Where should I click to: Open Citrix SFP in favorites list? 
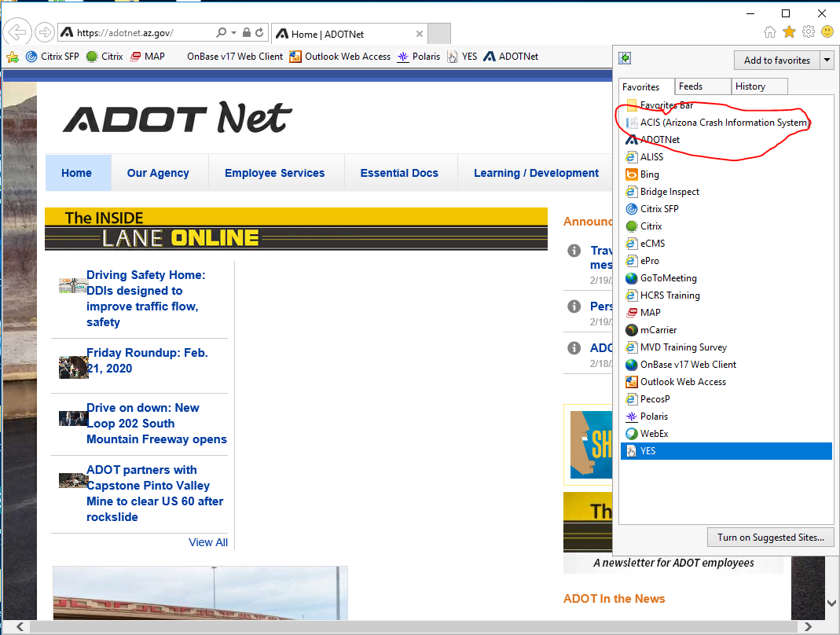coord(726,208)
